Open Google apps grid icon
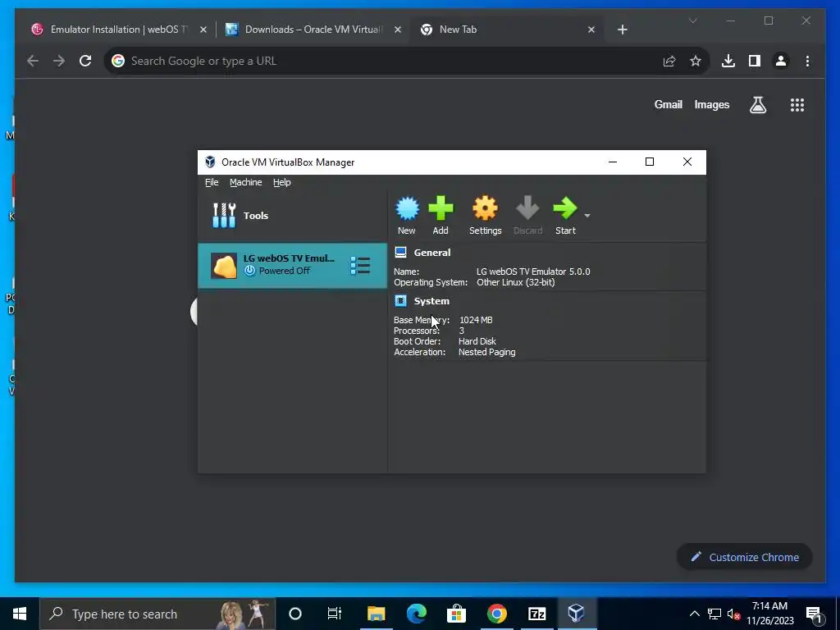The width and height of the screenshot is (840, 630). 797,105
